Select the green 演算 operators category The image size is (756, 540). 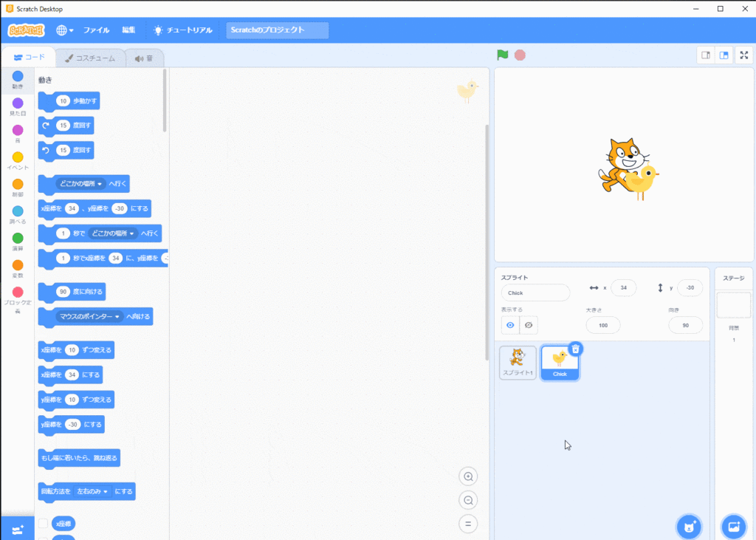tap(18, 242)
